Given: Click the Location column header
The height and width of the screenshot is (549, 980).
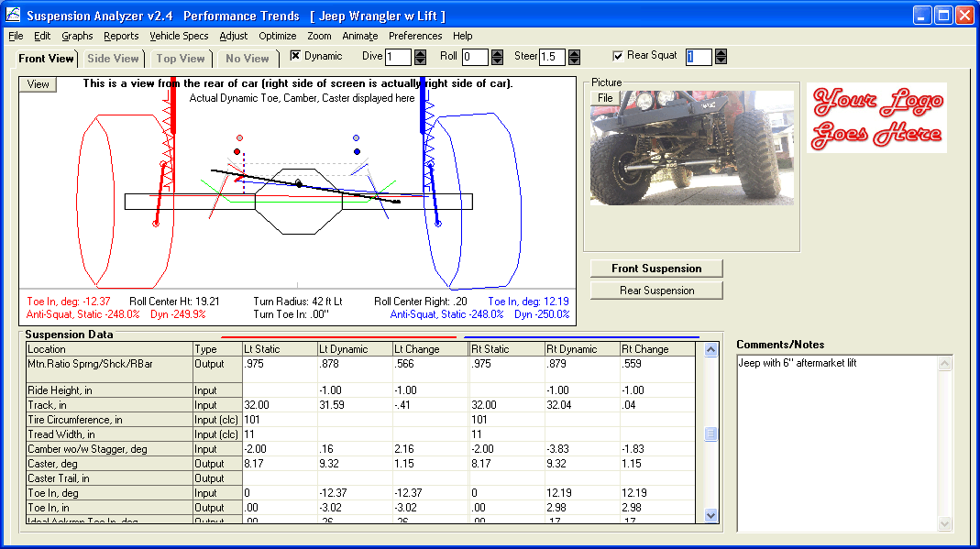Looking at the screenshot, I should [x=109, y=349].
